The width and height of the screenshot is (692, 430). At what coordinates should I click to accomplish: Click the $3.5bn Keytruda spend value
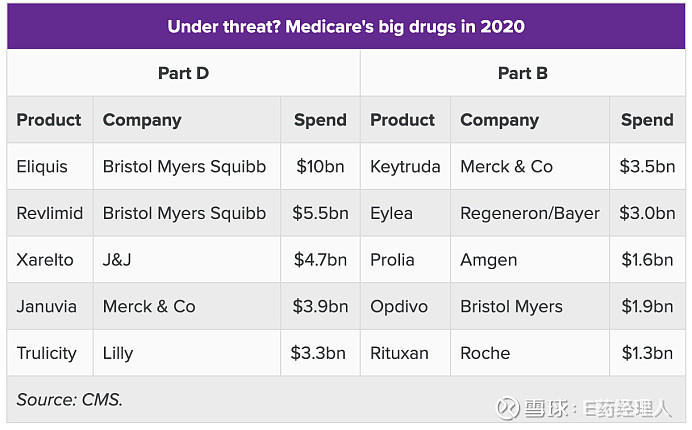646,167
